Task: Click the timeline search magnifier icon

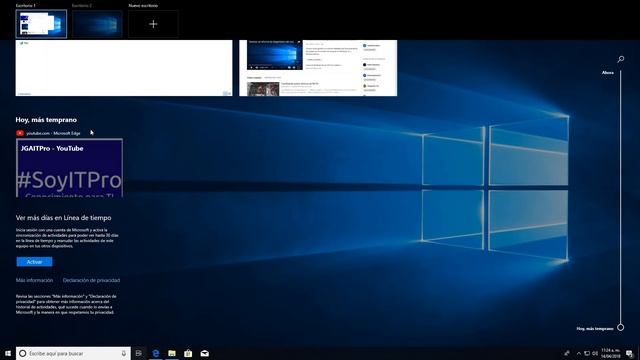Action: [x=620, y=59]
